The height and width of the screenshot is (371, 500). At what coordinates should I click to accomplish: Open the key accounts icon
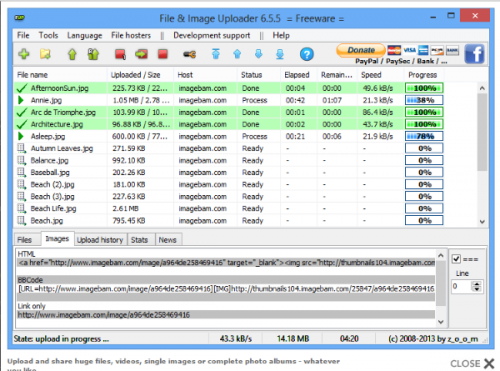point(189,54)
